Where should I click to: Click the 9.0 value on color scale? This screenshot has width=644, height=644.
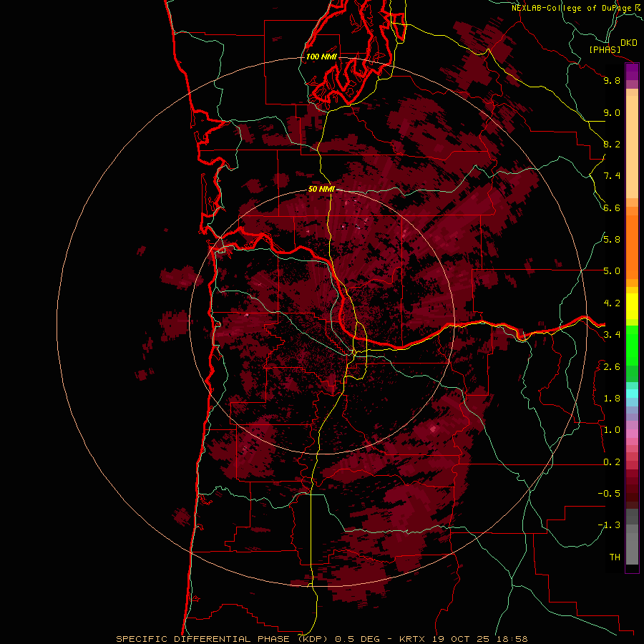click(612, 112)
